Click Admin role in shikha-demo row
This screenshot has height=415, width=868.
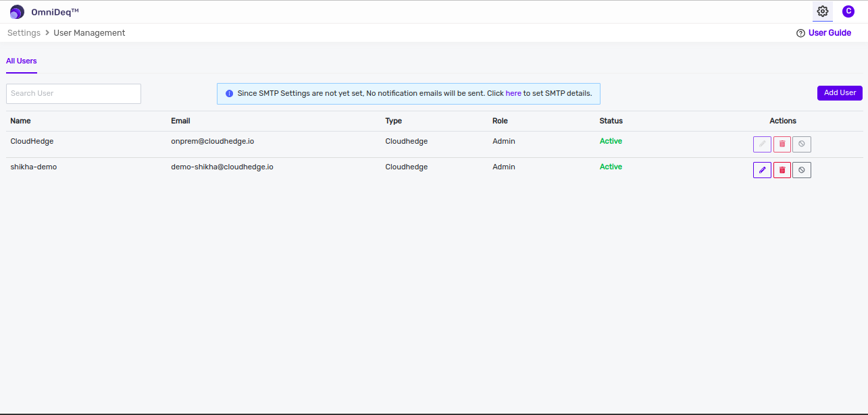(504, 167)
